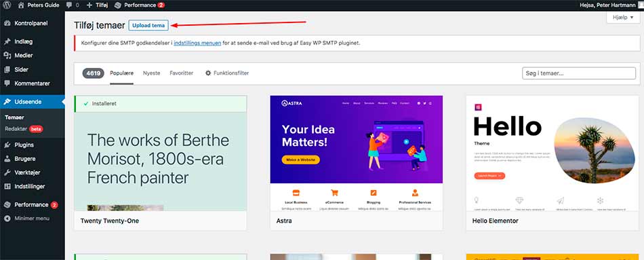Expand the Hjælp help dropdown
644x260 pixels.
click(623, 18)
